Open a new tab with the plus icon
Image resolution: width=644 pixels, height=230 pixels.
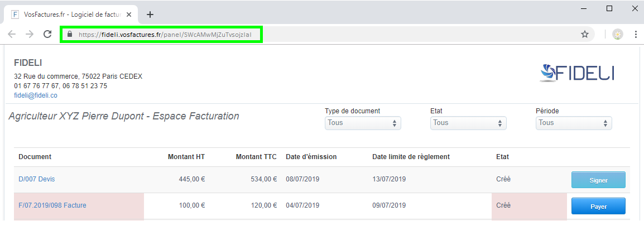pos(150,15)
